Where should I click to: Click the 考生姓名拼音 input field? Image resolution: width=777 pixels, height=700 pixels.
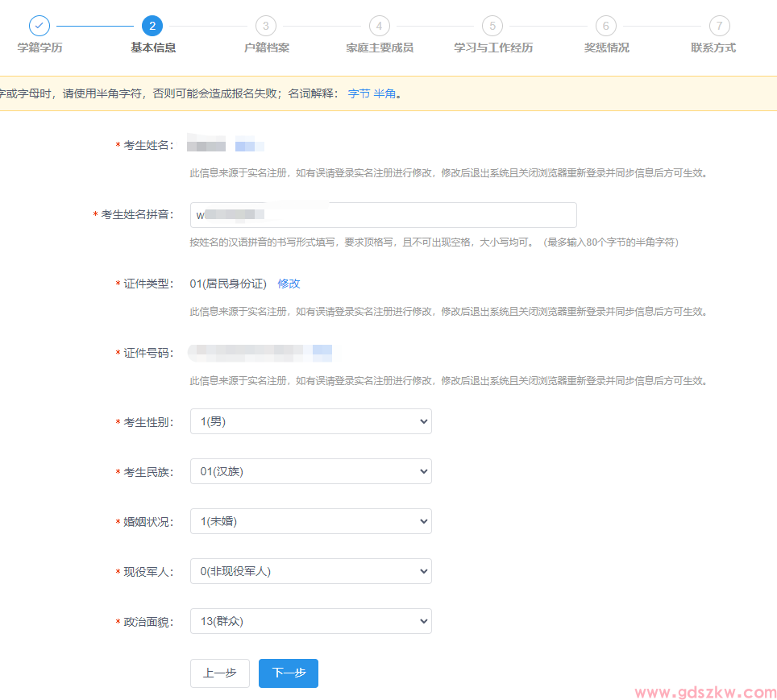tap(383, 215)
